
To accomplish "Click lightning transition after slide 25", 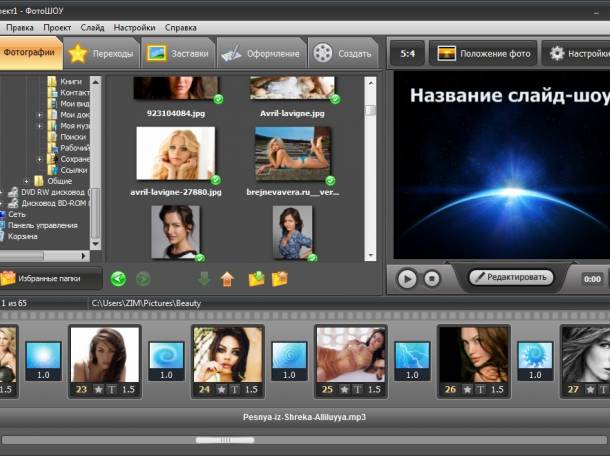I will [x=412, y=361].
